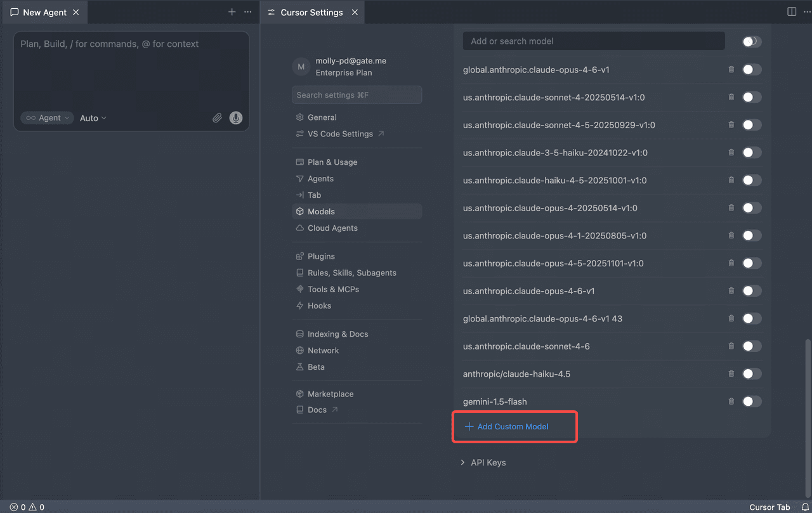This screenshot has width=812, height=513.
Task: Click the Search settings field
Action: 357,95
